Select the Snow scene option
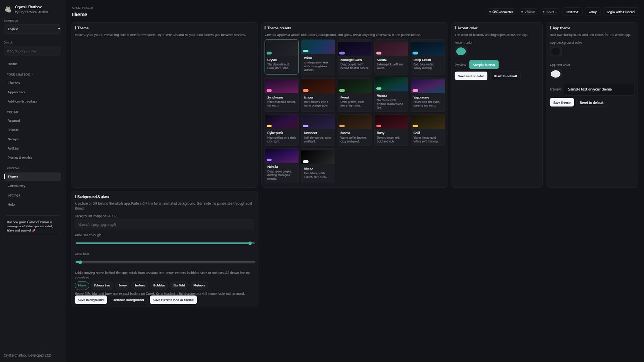The height and width of the screenshot is (362, 644). [122, 286]
